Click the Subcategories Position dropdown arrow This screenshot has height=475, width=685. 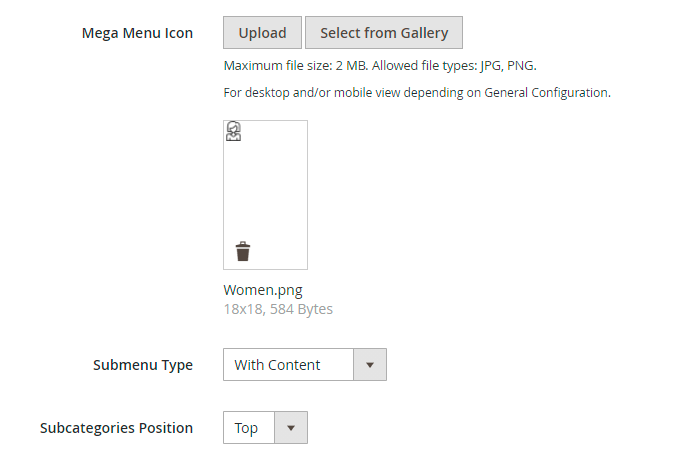[x=291, y=428]
